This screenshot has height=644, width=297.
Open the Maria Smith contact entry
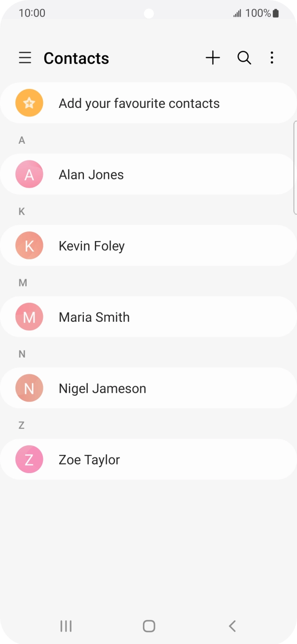pyautogui.click(x=148, y=317)
